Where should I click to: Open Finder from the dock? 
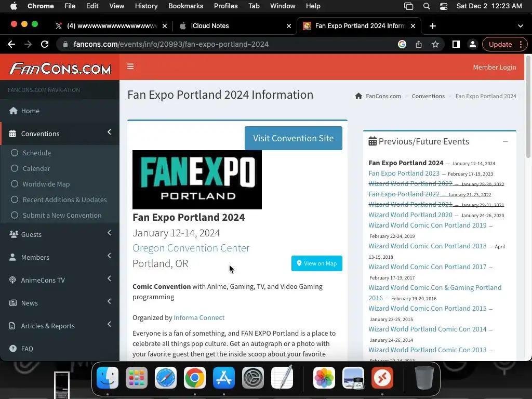pos(108,378)
